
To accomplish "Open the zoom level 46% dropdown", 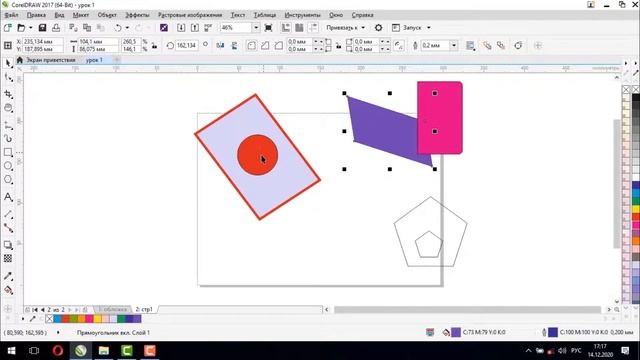I will 256,28.
